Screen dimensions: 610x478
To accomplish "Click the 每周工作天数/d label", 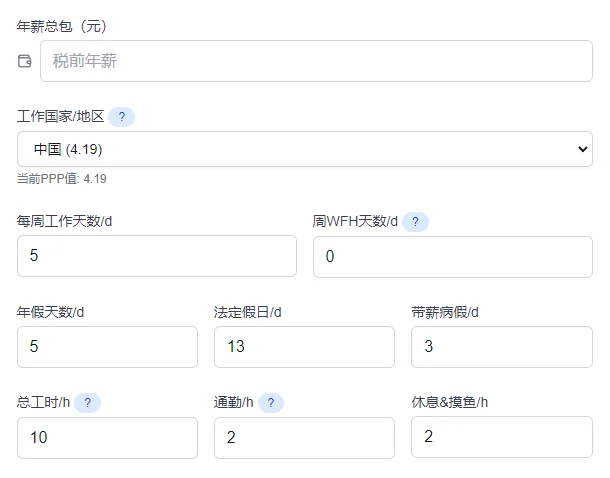I will click(x=64, y=221).
